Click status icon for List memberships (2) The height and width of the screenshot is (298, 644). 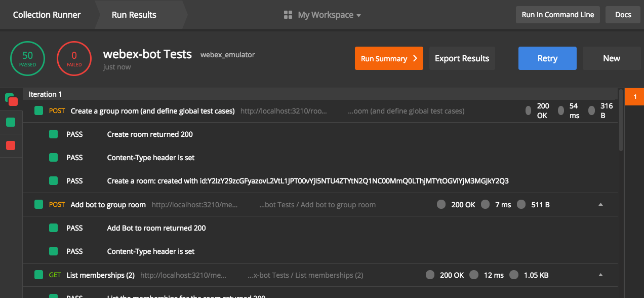pos(38,275)
